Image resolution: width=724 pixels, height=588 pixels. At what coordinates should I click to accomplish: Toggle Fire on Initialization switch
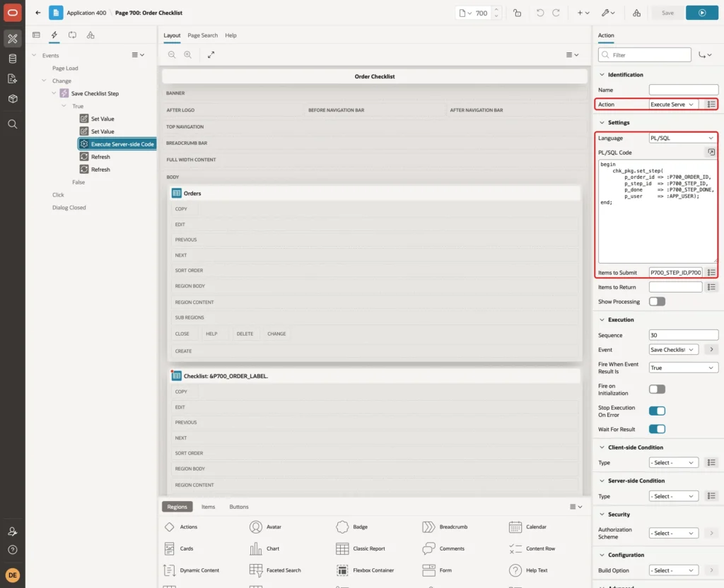tap(657, 389)
